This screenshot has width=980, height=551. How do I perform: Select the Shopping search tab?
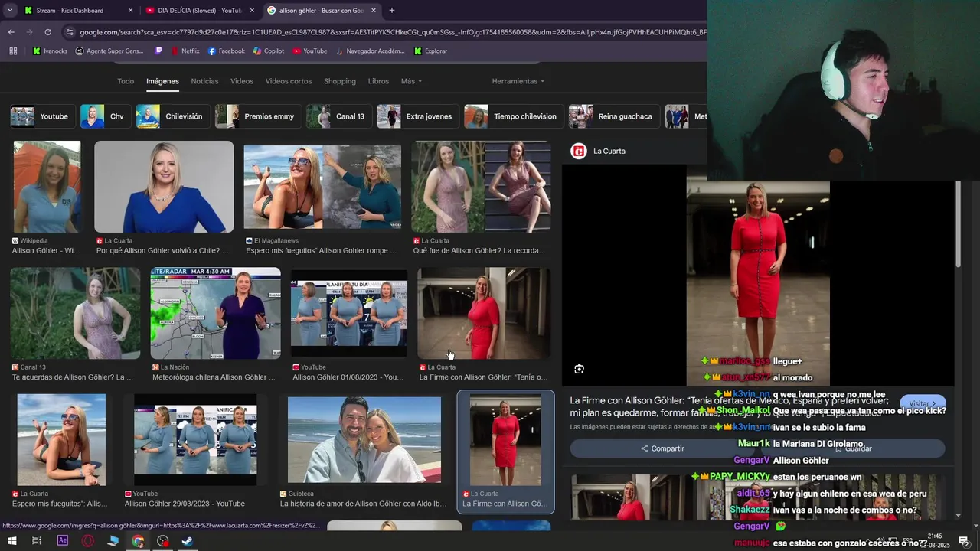[340, 81]
